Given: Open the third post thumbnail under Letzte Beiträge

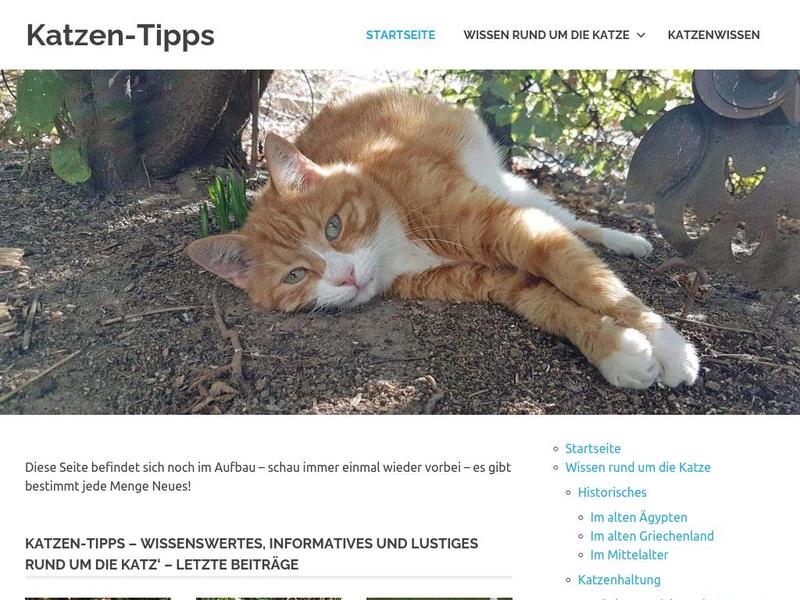Looking at the screenshot, I should (439, 598).
